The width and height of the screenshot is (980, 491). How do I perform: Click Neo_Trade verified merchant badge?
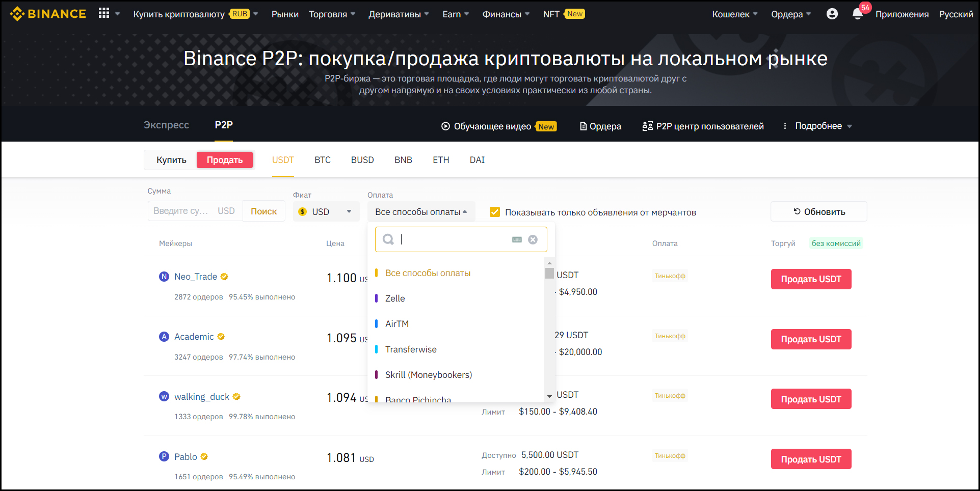224,277
